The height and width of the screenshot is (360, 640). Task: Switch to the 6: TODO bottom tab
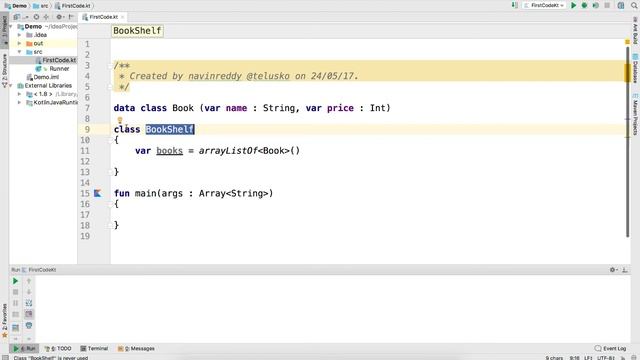point(58,349)
